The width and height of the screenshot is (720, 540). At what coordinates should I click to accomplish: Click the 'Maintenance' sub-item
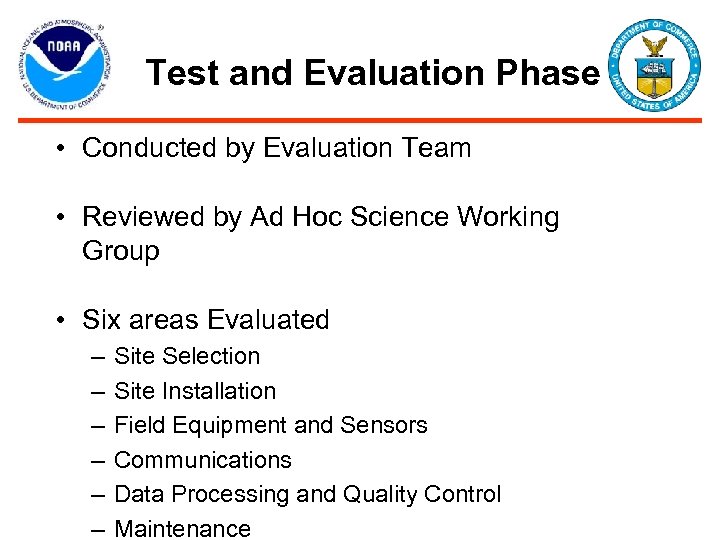point(183,528)
